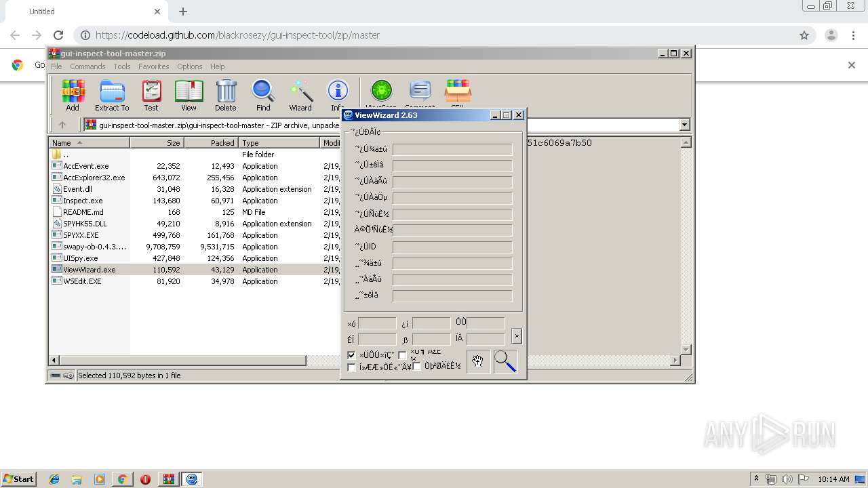Open a new Chrome tab with plus

[183, 12]
